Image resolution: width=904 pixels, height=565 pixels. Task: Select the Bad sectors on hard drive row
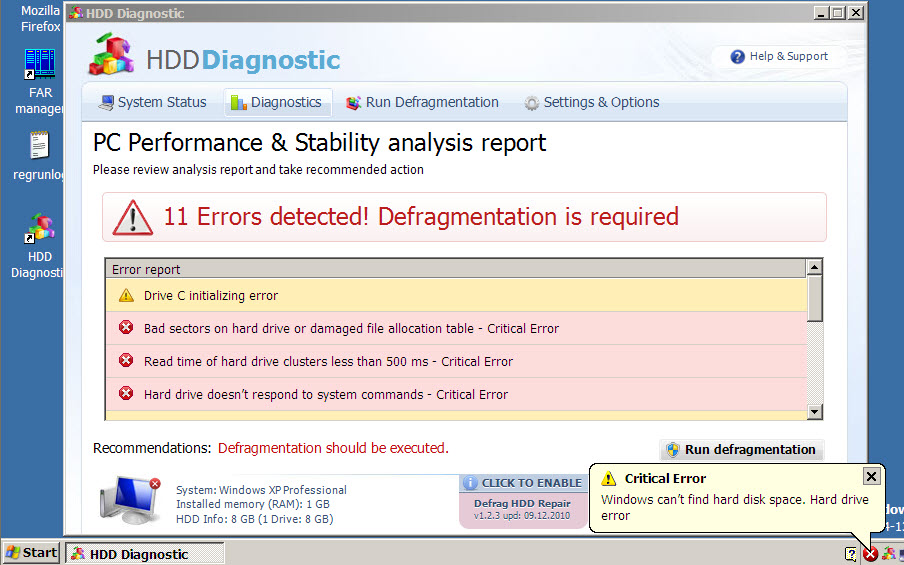pos(456,329)
